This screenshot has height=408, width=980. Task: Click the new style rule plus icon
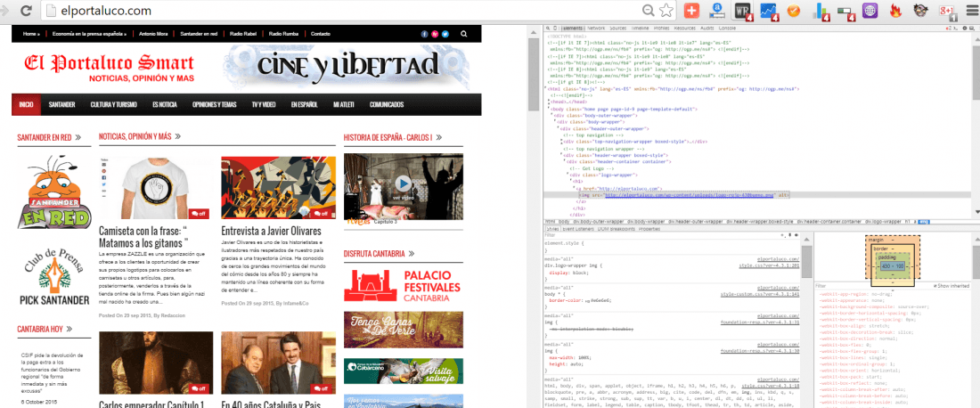pos(782,235)
